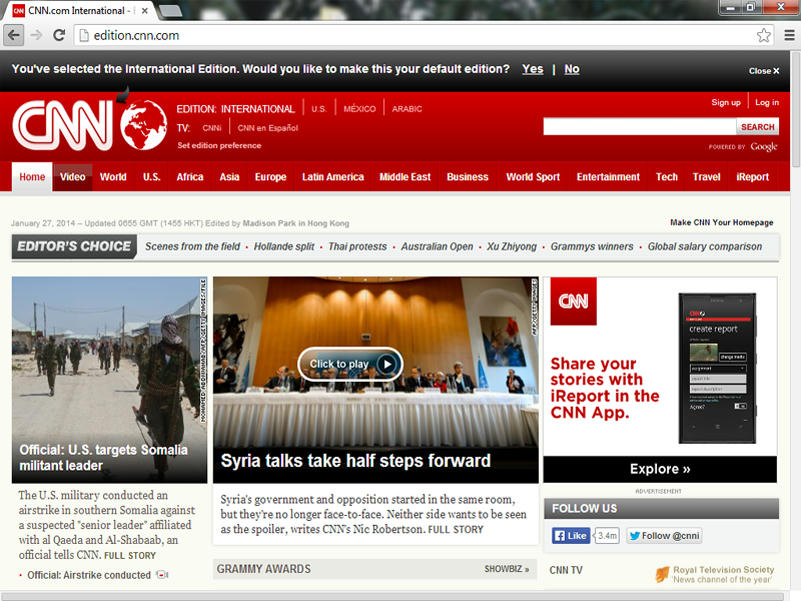
Task: Click Set edition preference
Action: click(x=219, y=145)
